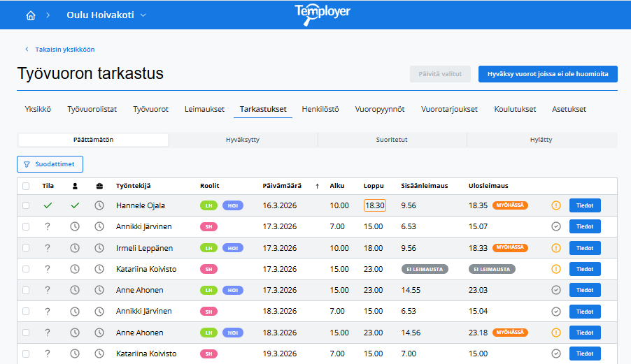Click the OK check icon for Anne Ahonen 17.3.2026

(555, 290)
